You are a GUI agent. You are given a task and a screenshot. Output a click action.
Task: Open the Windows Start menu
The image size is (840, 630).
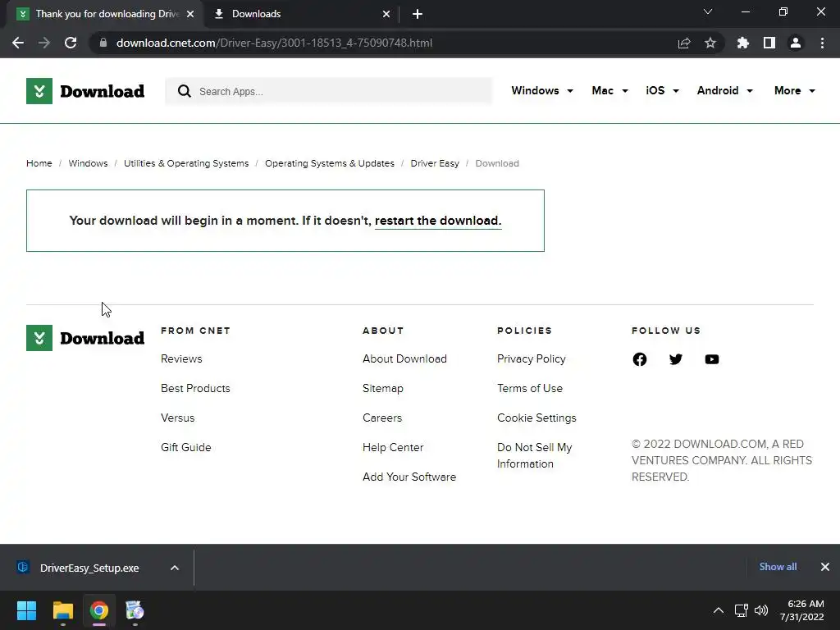(26, 610)
